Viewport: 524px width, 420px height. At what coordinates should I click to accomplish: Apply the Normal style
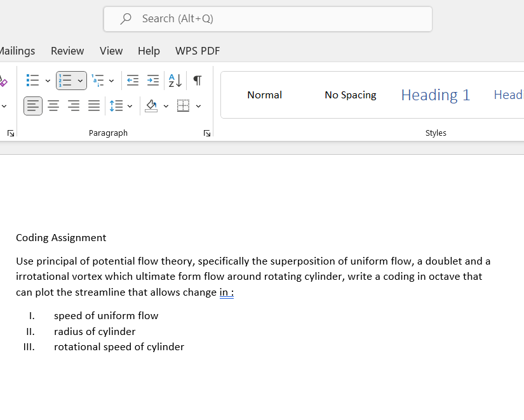(264, 95)
